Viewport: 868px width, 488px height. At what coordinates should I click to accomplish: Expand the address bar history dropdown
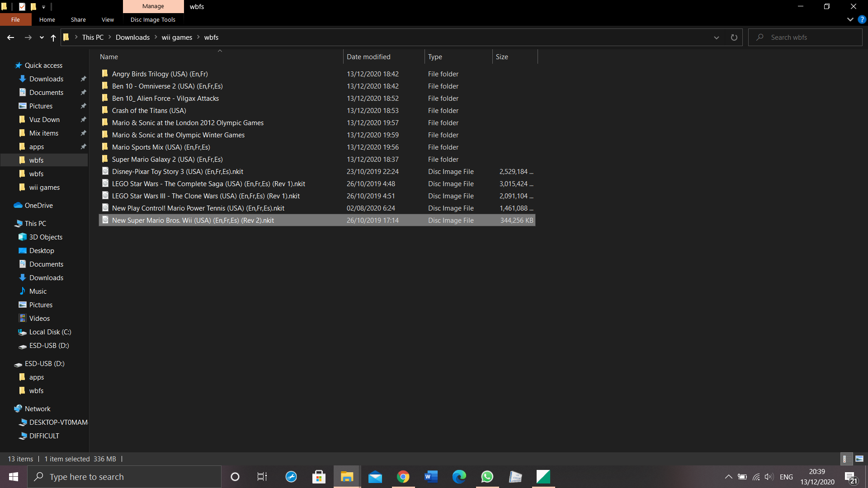coord(716,38)
